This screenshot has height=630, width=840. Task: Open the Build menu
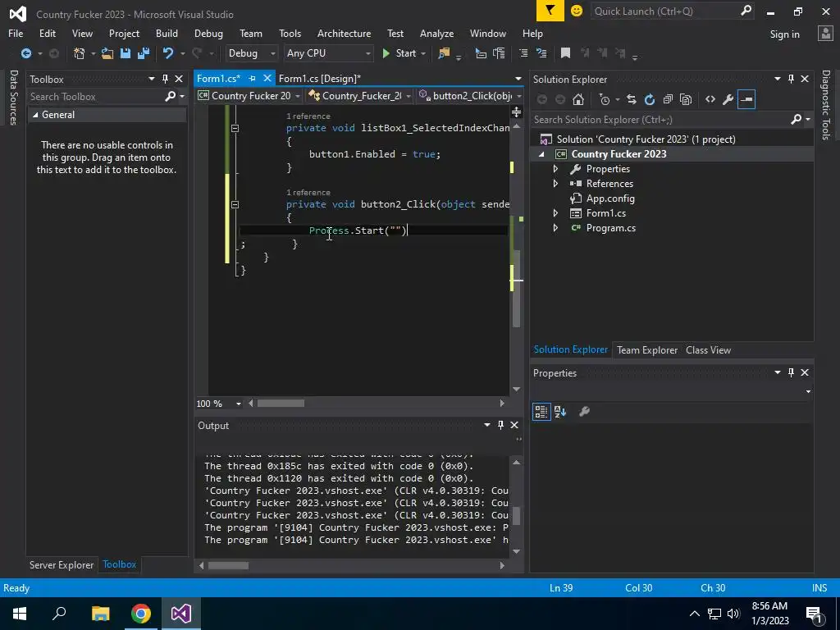click(167, 33)
